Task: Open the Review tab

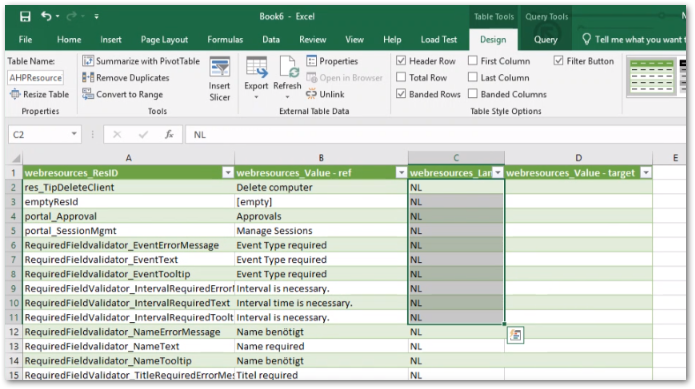Action: coord(312,39)
